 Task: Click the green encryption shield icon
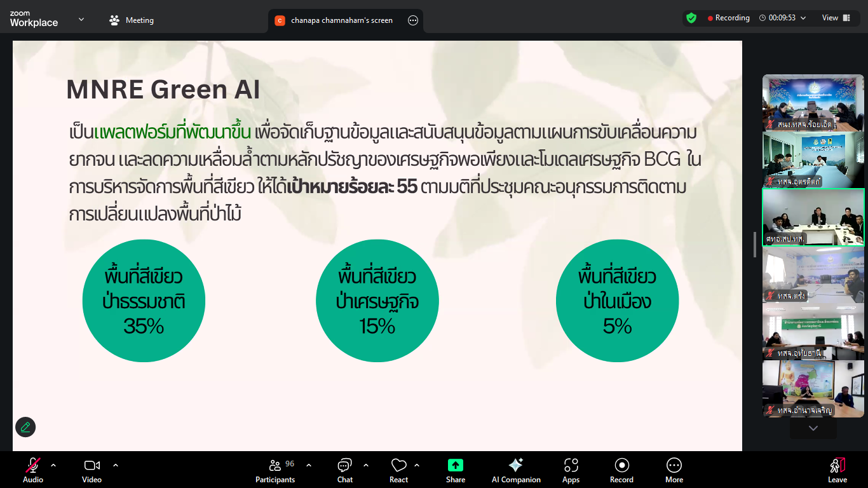tap(691, 18)
